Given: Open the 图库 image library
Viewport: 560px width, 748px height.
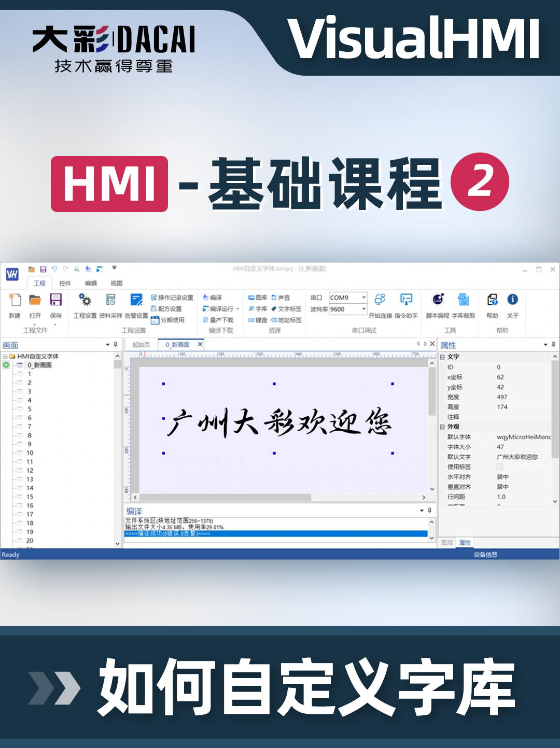Looking at the screenshot, I should pyautogui.click(x=258, y=298).
